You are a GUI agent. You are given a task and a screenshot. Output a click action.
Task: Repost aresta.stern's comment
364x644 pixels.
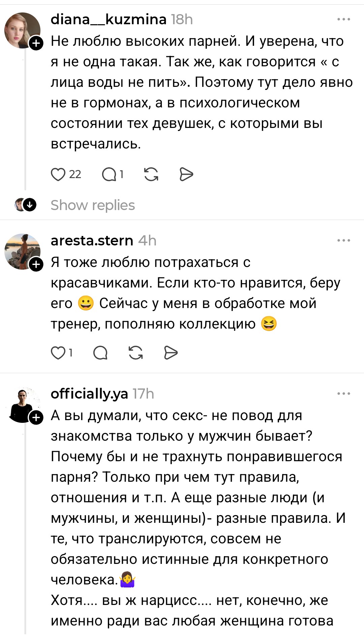coord(136,353)
